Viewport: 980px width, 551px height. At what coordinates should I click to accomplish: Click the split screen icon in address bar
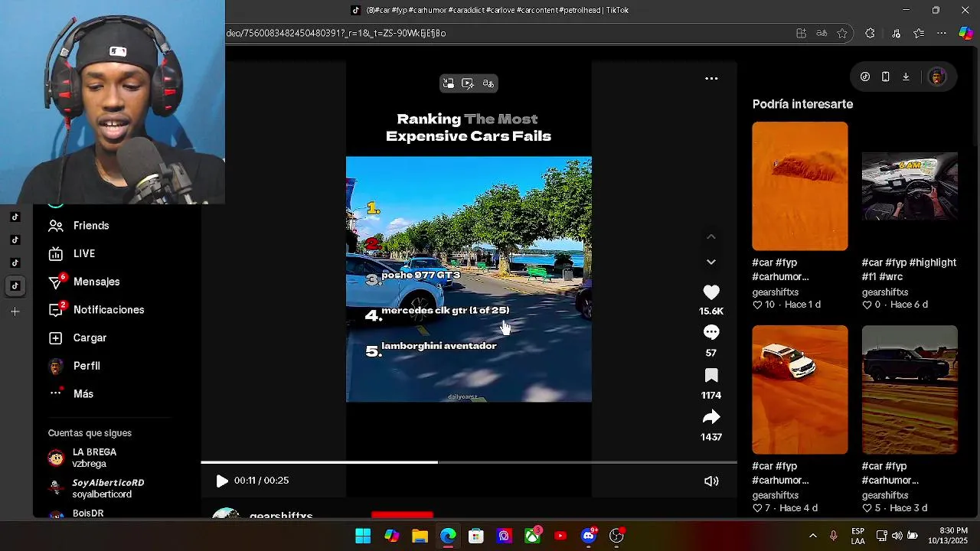coord(802,33)
